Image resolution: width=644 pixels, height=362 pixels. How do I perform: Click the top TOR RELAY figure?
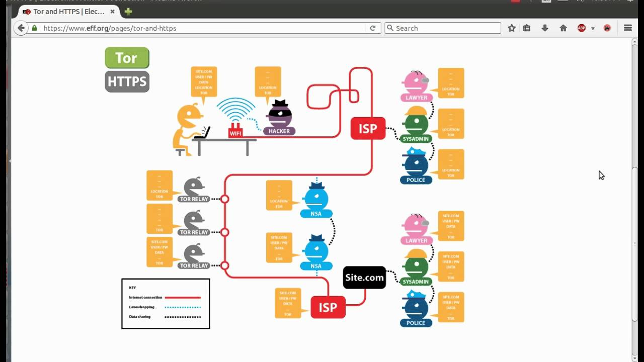194,190
